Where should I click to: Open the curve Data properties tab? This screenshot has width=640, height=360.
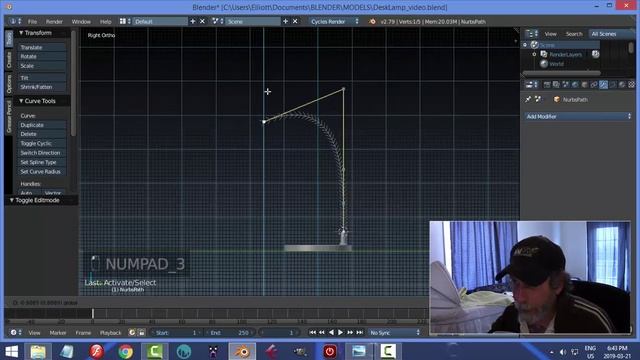click(x=613, y=84)
